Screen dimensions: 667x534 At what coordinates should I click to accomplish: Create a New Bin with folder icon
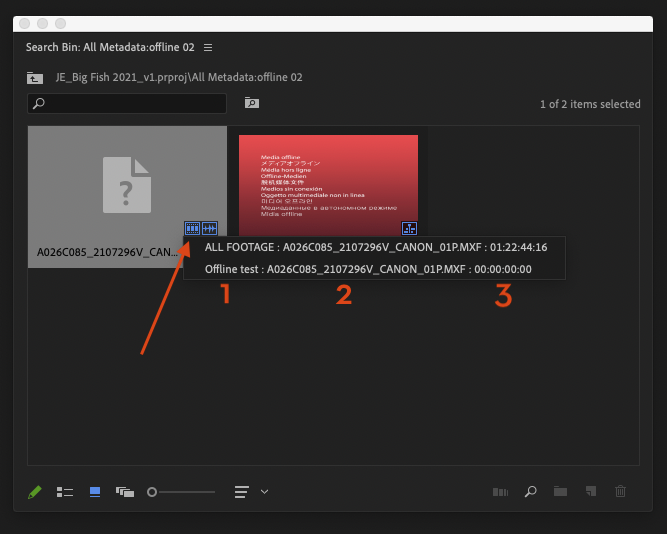[560, 492]
